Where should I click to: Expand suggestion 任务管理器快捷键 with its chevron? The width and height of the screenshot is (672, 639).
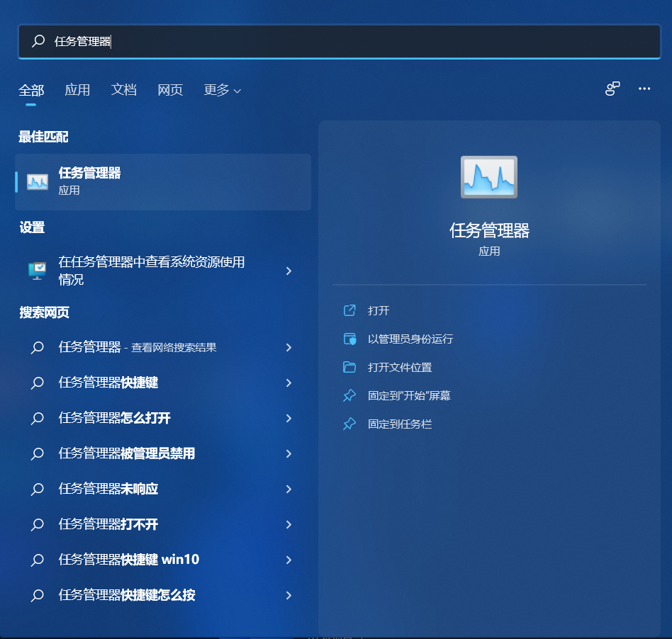(289, 383)
